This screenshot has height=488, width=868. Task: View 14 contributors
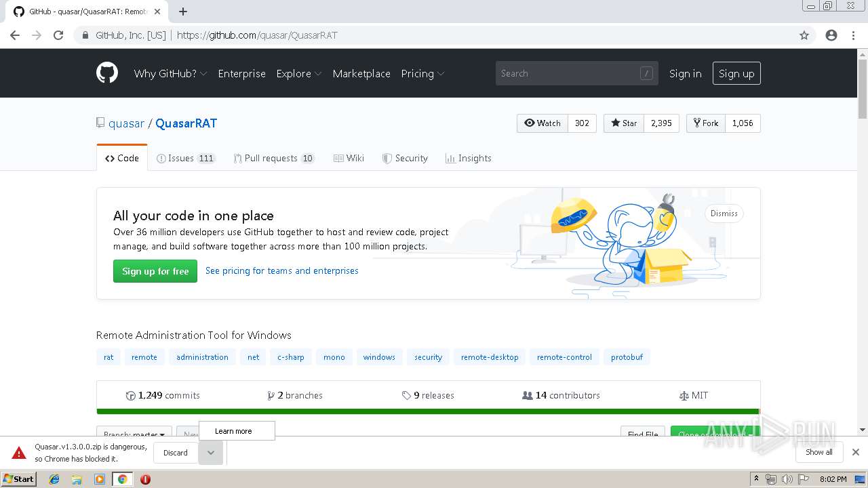561,395
